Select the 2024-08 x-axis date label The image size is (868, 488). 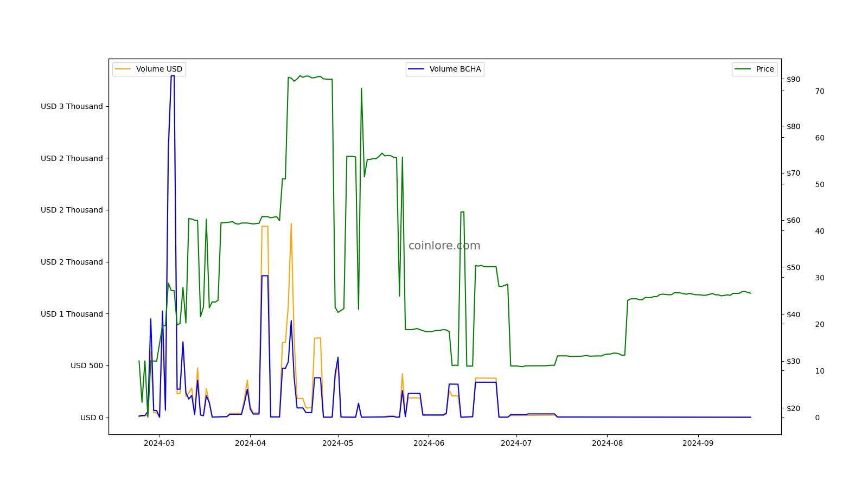[607, 443]
